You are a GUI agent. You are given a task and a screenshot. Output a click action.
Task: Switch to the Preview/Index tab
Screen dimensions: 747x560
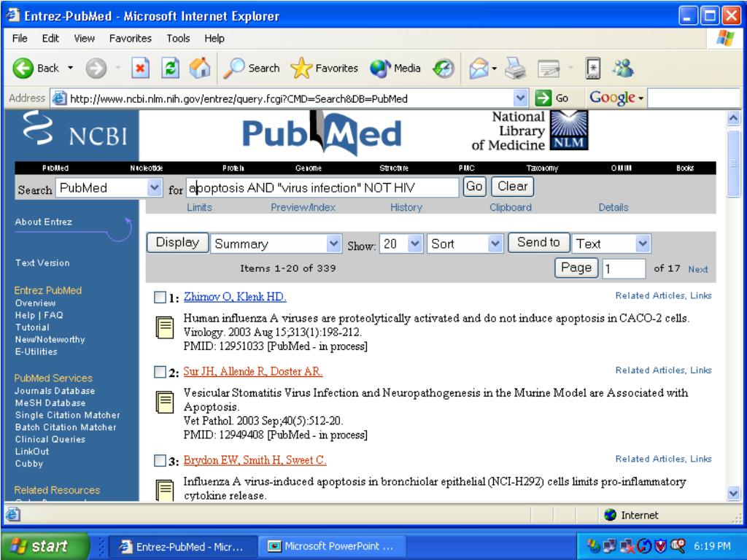click(x=303, y=207)
